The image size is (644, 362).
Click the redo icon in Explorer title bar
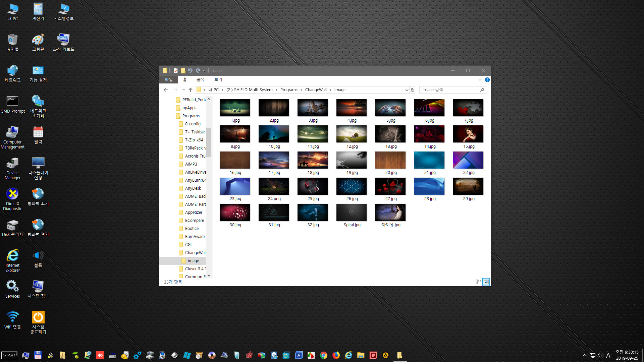pos(198,71)
